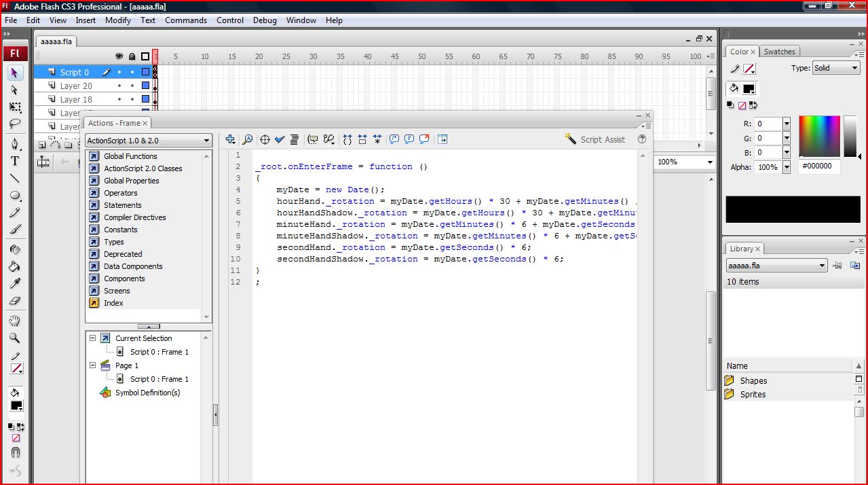The image size is (868, 485).
Task: Select the Eyedropper tool
Action: 15,283
